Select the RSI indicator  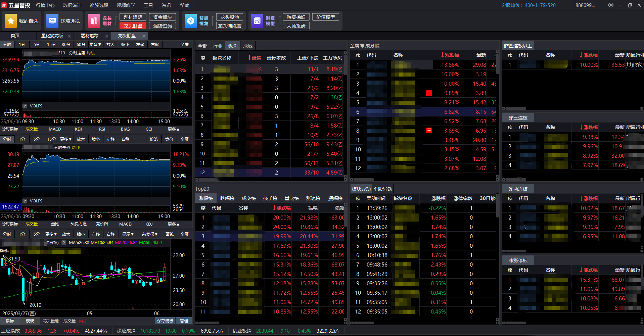102,129
